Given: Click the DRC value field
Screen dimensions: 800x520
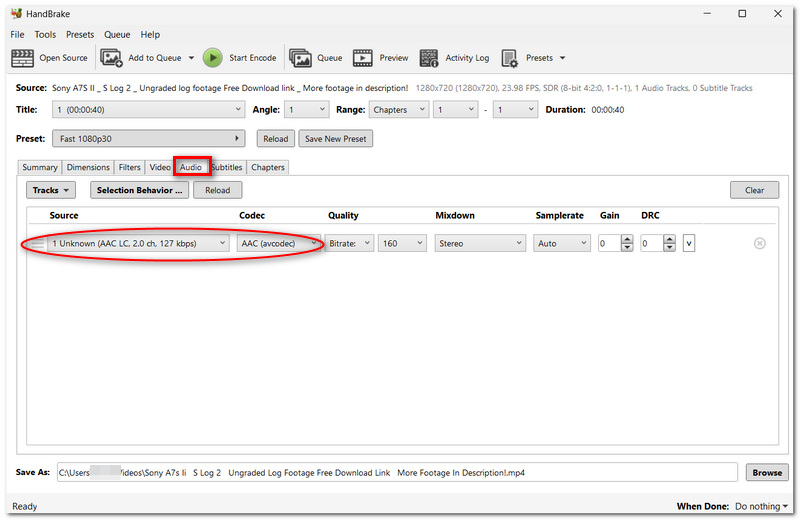Looking at the screenshot, I should point(652,243).
